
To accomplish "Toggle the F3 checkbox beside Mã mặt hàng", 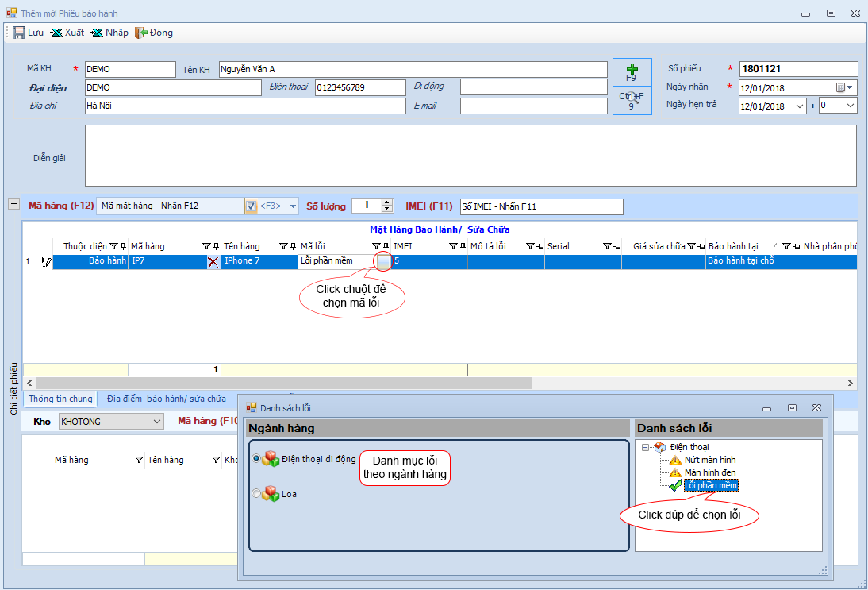I will (x=251, y=206).
